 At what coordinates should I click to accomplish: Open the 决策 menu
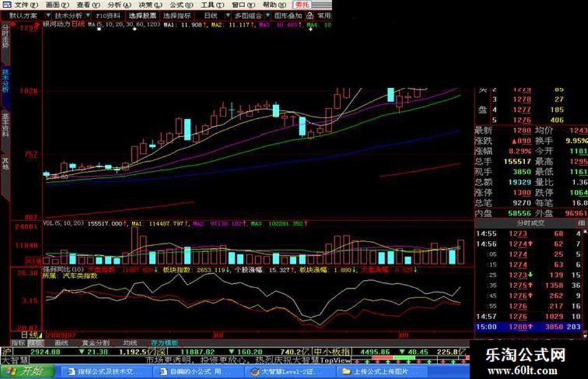click(x=150, y=5)
